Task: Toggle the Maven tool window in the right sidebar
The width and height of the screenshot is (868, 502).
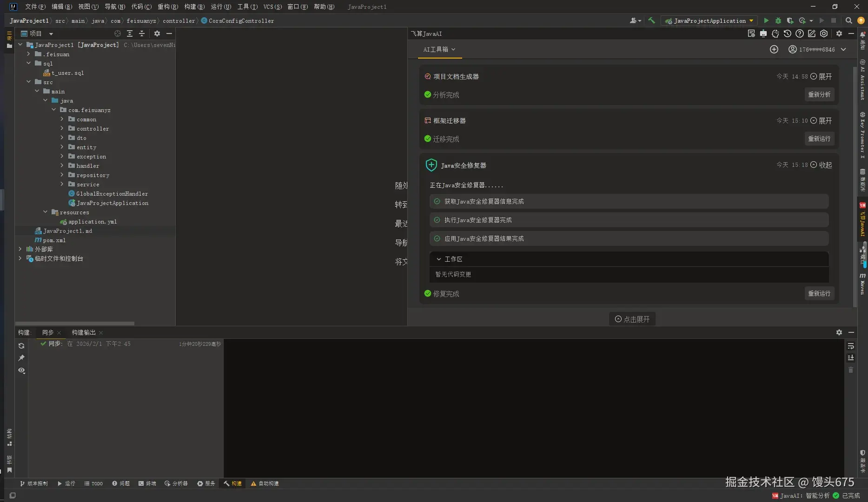Action: (863, 284)
